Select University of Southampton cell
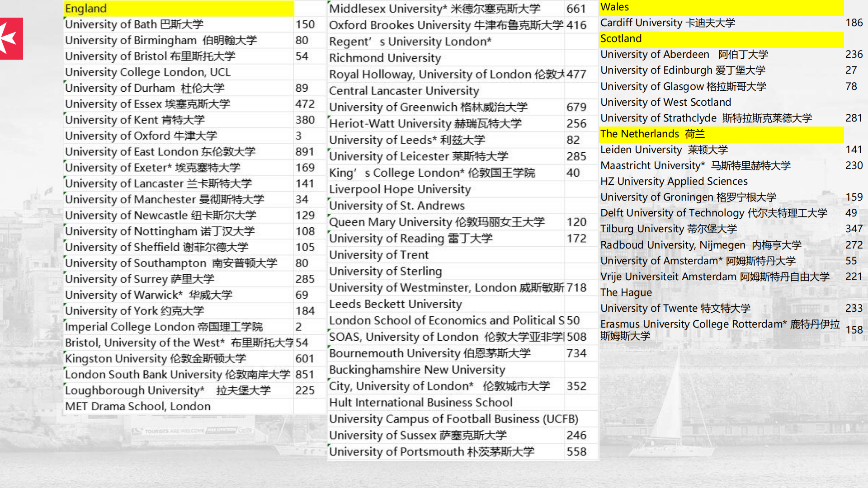The image size is (868, 488). click(x=179, y=263)
